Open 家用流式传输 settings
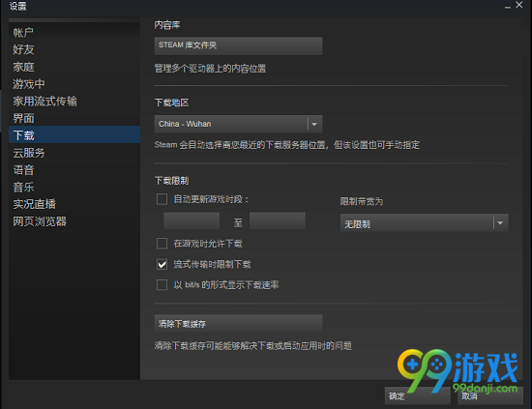The image size is (532, 409). 74,102
